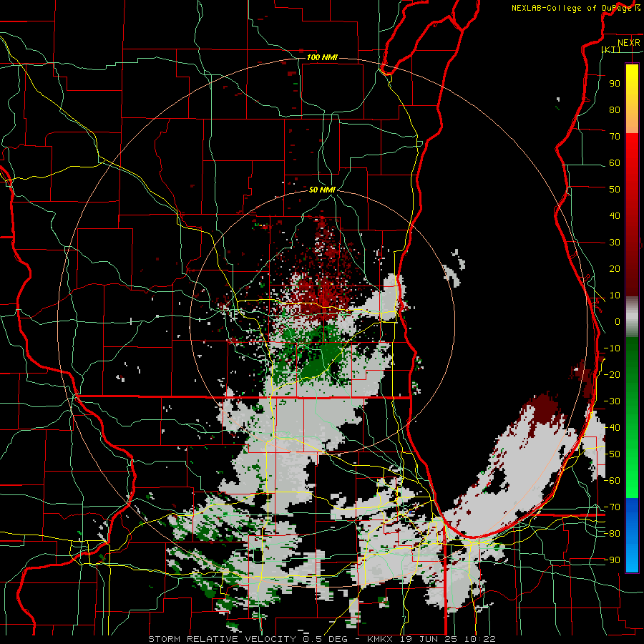Screen dimensions: 644x644
Task: Click the -10 value on the velocity scale
Action: tap(612, 348)
